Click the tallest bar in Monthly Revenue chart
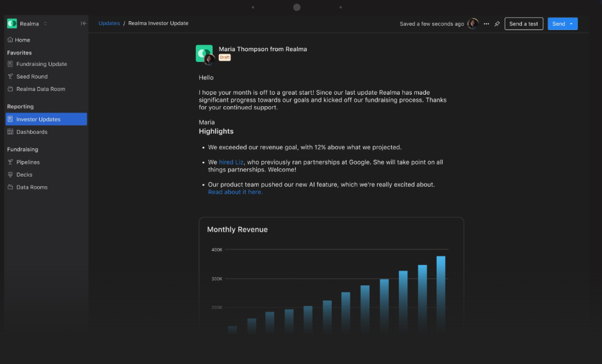Image resolution: width=602 pixels, height=364 pixels. (441, 294)
